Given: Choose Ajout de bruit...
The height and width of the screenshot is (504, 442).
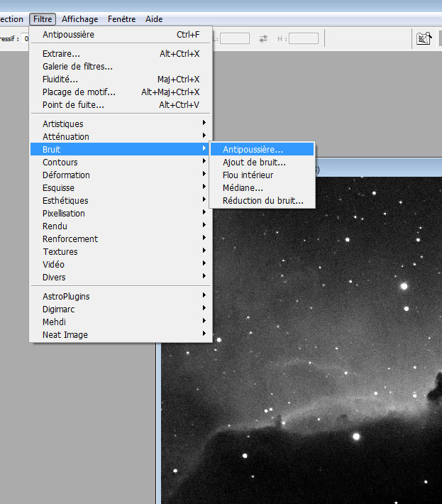Looking at the screenshot, I should coord(262,163).
